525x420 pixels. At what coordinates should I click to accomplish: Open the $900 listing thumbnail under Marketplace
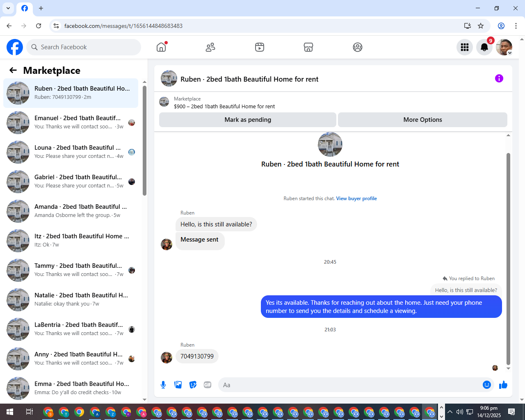[x=164, y=102]
